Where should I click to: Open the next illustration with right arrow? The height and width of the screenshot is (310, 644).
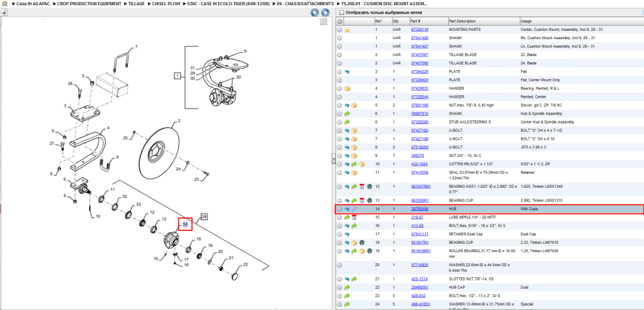[325, 13]
